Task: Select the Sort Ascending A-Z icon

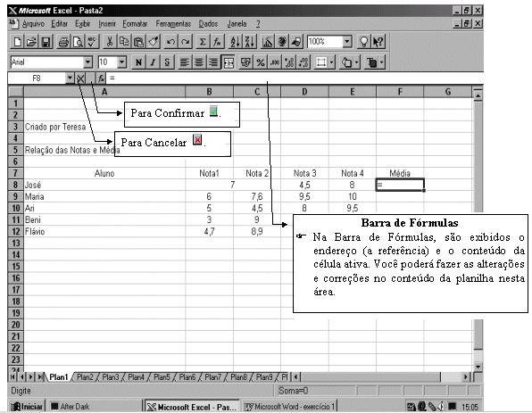Action: pos(235,42)
